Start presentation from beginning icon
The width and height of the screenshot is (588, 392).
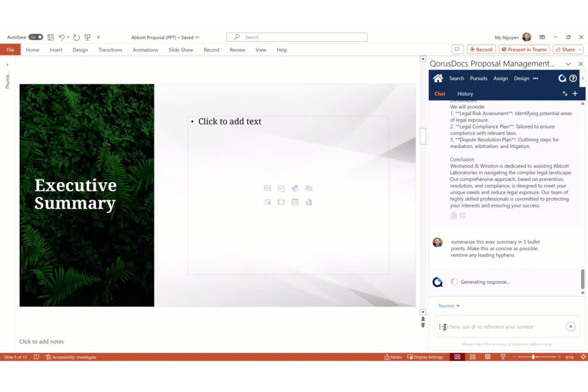tap(87, 37)
